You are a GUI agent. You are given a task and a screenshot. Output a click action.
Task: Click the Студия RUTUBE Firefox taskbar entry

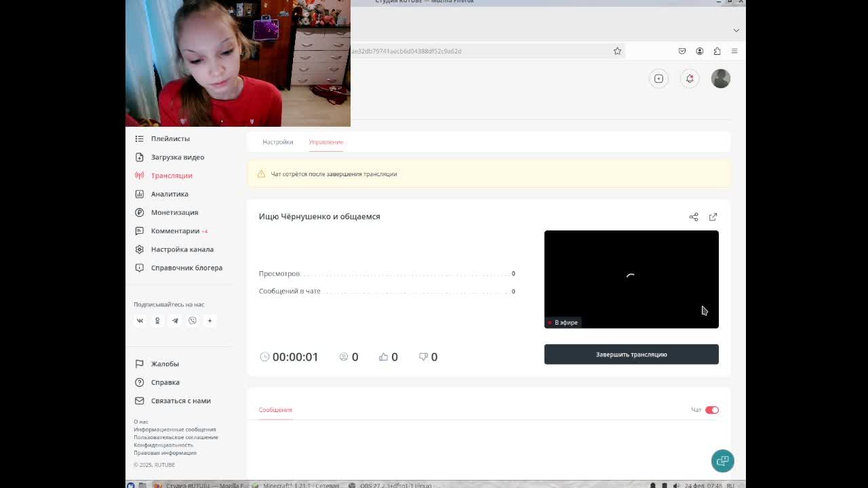[200, 485]
